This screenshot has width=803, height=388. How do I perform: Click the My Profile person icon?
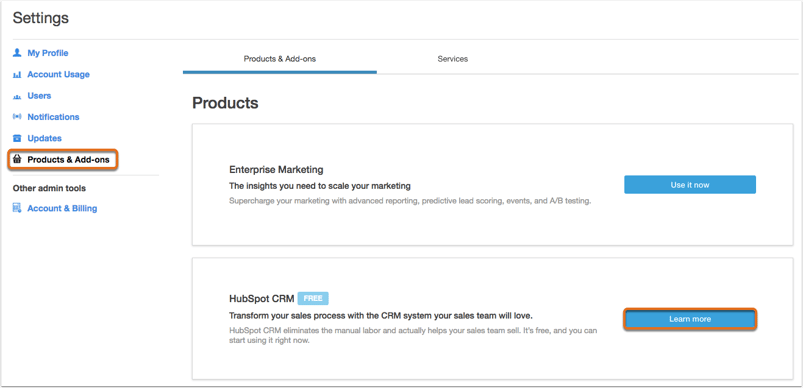[x=17, y=53]
